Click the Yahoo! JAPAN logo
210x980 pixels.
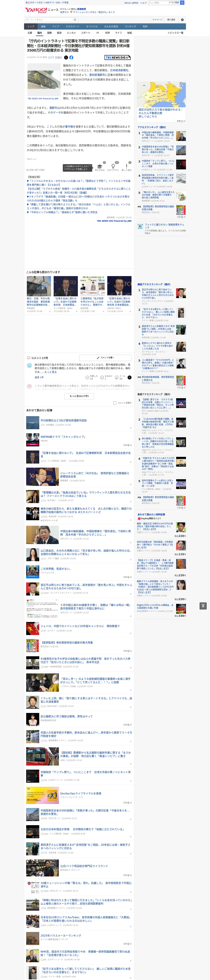[36, 10]
